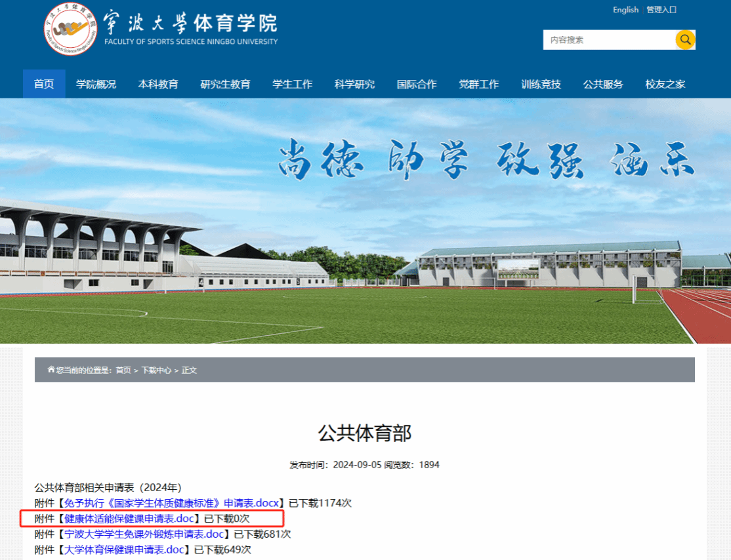Click 下载中心 in the breadcrumb
Viewport: 731px width, 560px height.
(156, 370)
